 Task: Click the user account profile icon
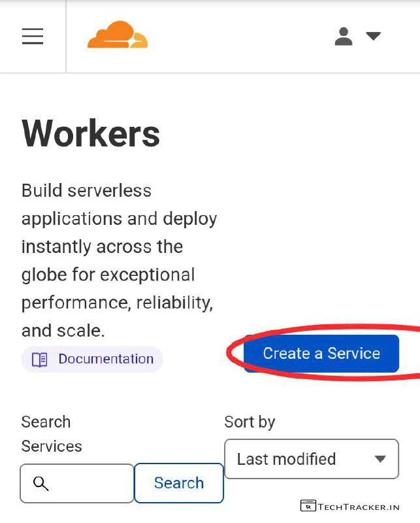point(344,36)
